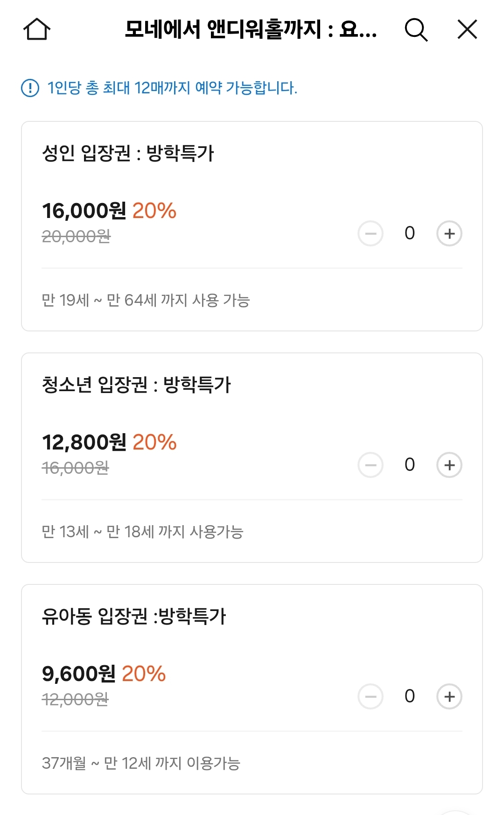Tap the 12,800원 youth discounted price
Image resolution: width=504 pixels, height=815 pixels.
[x=84, y=443]
